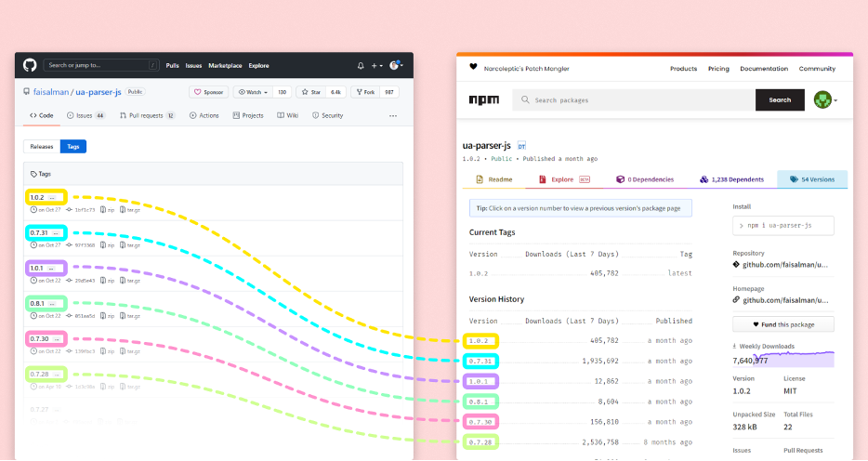Expand the Watch dropdown on GitHub
Screen dimensions: 868x461
tap(253, 92)
